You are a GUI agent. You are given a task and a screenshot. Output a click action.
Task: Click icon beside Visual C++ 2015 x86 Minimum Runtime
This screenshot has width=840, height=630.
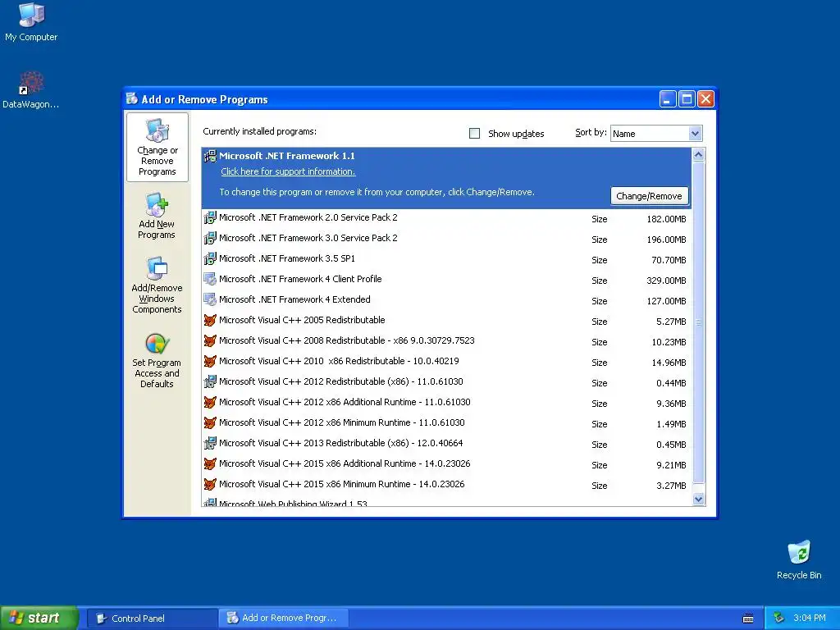coord(210,485)
